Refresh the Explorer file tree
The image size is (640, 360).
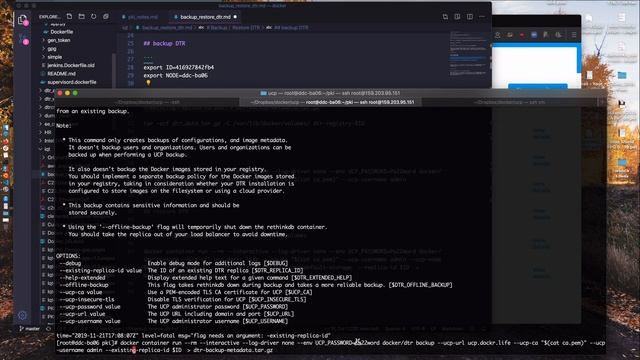point(93,16)
